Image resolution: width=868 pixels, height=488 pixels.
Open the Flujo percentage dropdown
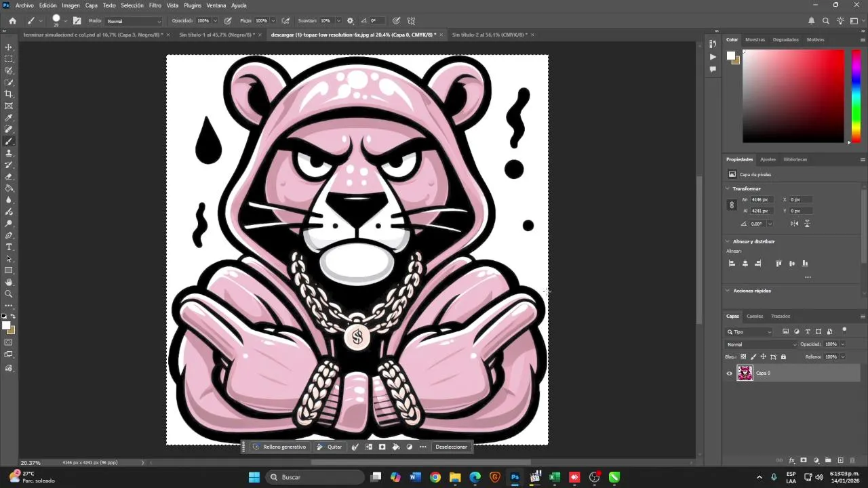[x=273, y=21]
